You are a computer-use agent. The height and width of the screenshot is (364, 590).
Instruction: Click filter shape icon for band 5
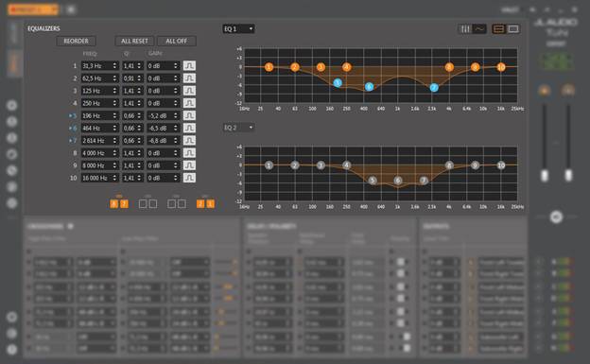(189, 115)
